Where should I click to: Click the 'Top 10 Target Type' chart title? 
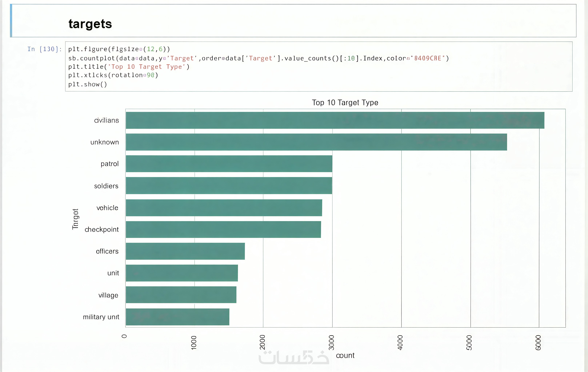point(345,102)
